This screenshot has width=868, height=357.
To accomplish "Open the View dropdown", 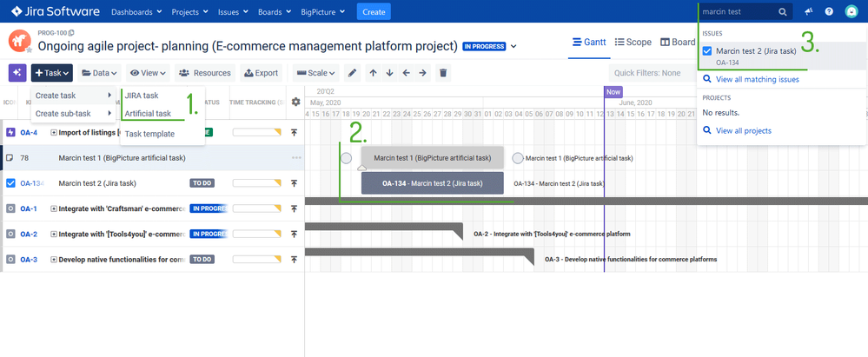I will [149, 73].
